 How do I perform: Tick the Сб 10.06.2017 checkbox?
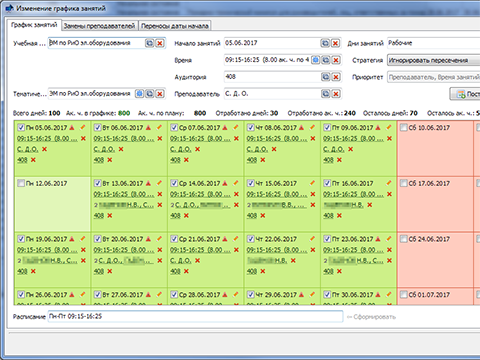(404, 128)
